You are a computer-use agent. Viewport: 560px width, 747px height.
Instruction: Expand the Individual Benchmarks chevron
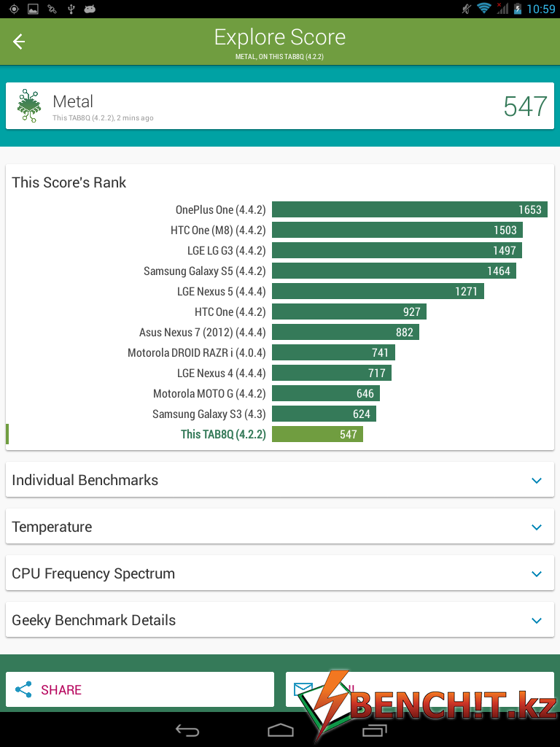(x=537, y=480)
